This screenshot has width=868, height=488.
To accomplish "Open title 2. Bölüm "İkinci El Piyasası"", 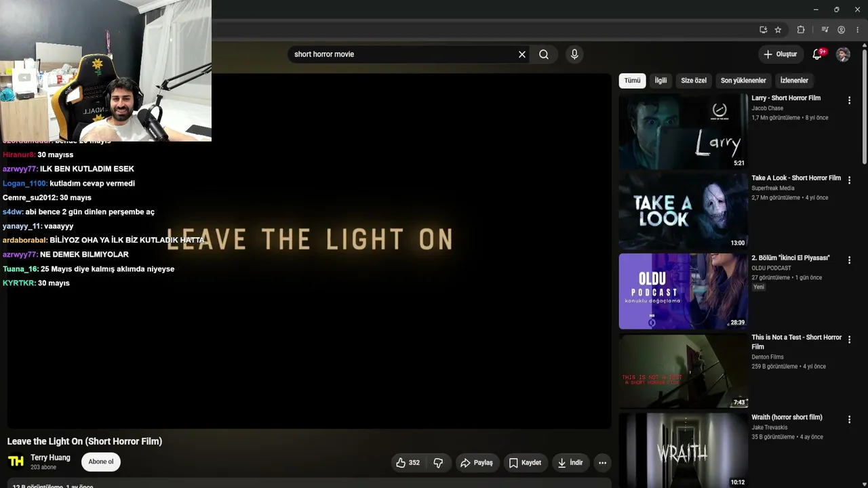I will 791,258.
